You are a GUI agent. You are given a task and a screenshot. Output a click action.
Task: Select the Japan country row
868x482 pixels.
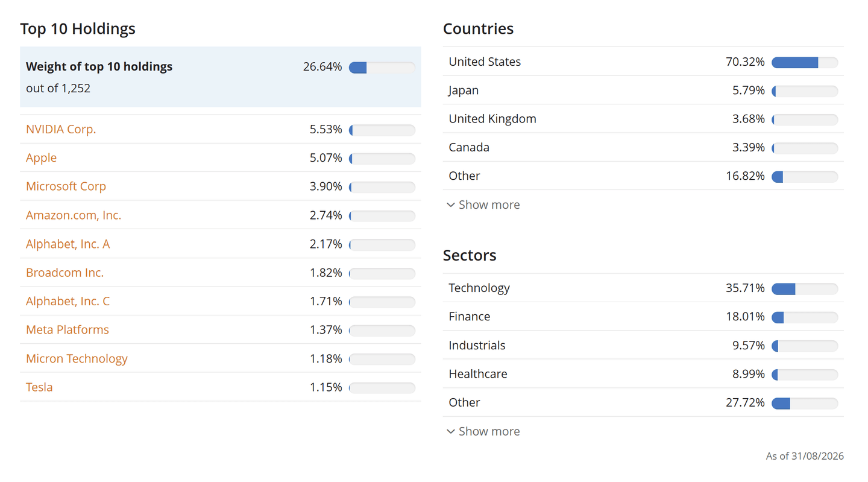643,90
